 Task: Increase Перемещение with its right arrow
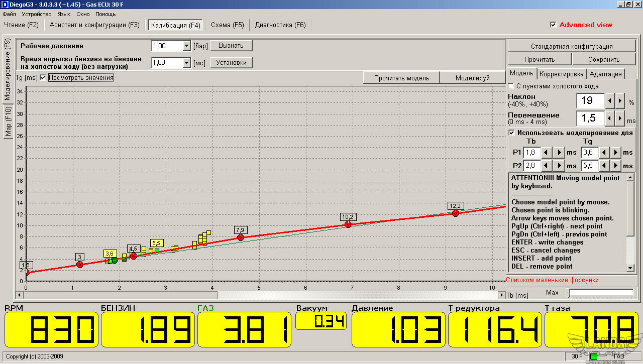[620, 118]
